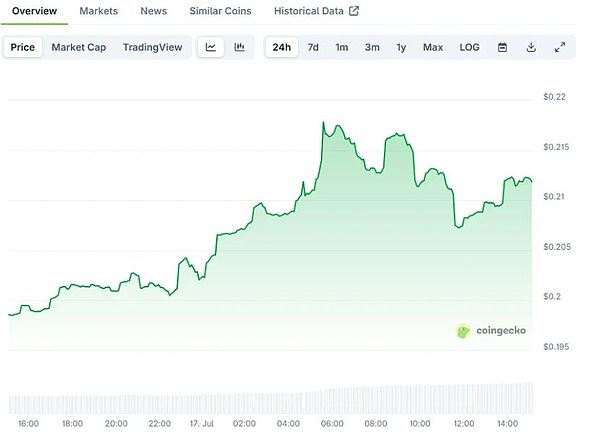Click the external link icon beside Historical Data
This screenshot has width=600, height=434.
353,11
